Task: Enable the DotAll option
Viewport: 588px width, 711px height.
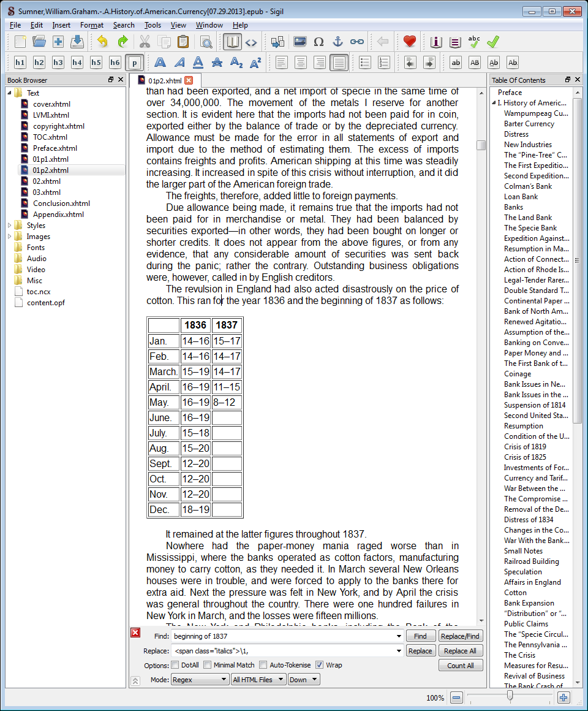Action: coord(175,665)
